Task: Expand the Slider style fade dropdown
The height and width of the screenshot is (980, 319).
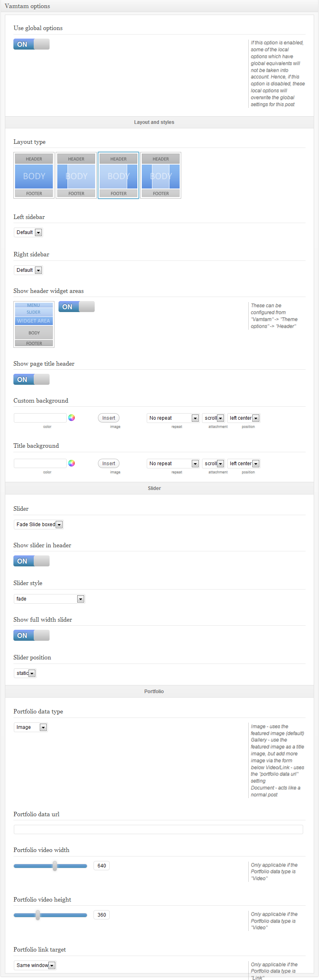Action: [49, 599]
